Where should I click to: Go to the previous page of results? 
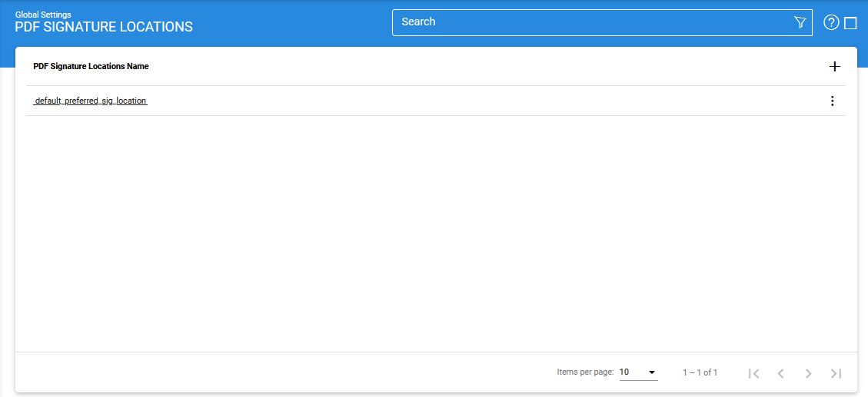click(x=780, y=373)
